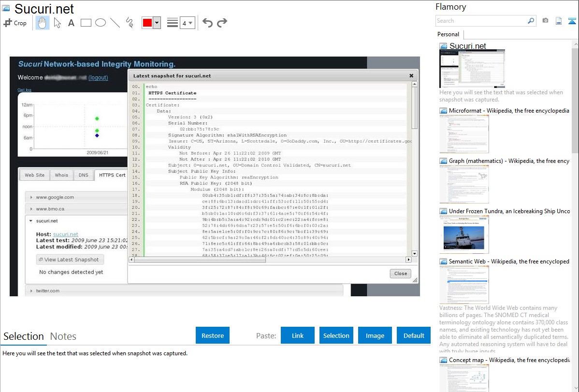
Task: Open the Whois tab
Action: tap(61, 175)
